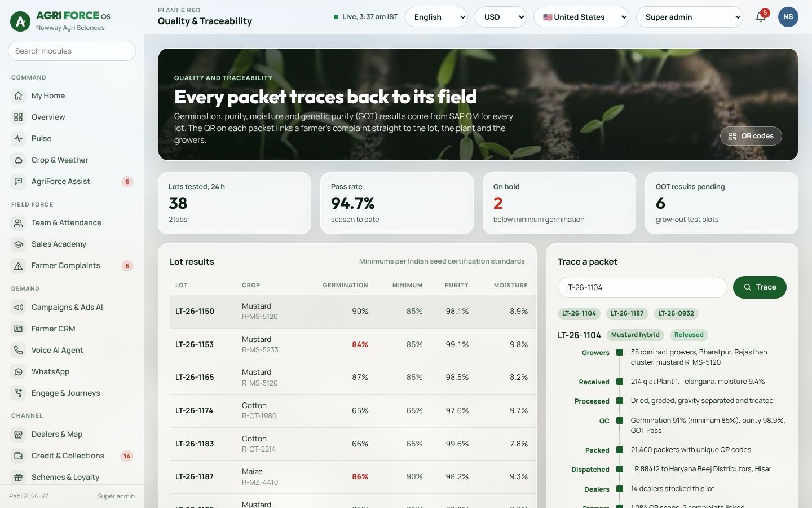
Task: Click the Pulse activity icon
Action: click(19, 139)
